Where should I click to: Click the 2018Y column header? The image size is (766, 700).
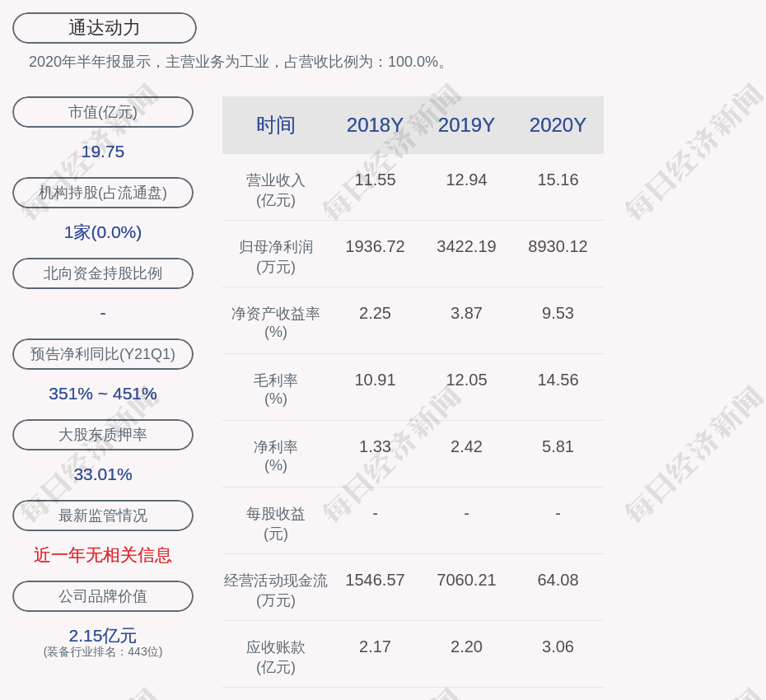(x=375, y=125)
